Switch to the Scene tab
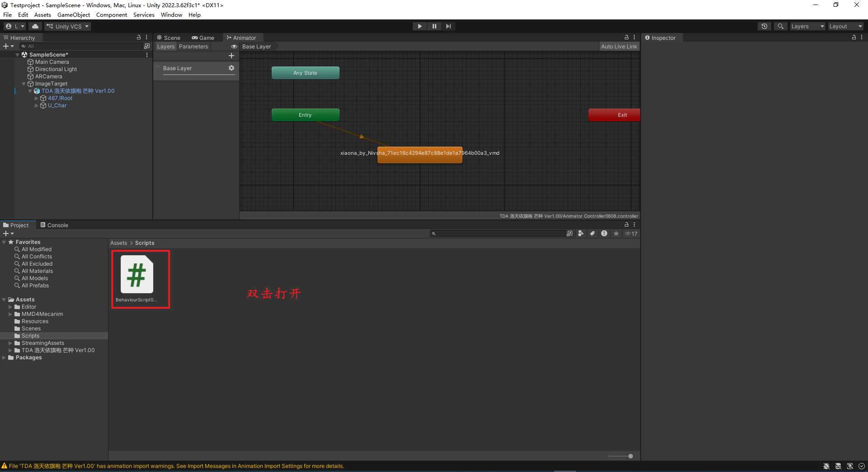868x472 pixels. click(169, 38)
